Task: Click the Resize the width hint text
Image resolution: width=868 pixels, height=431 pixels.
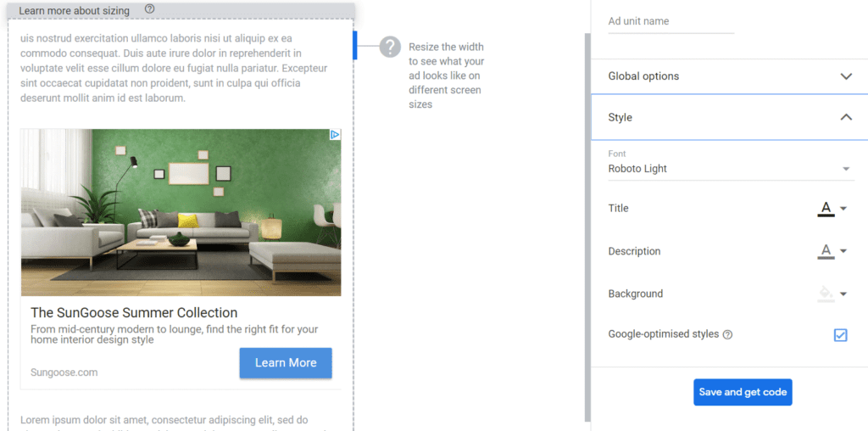Action: click(446, 76)
